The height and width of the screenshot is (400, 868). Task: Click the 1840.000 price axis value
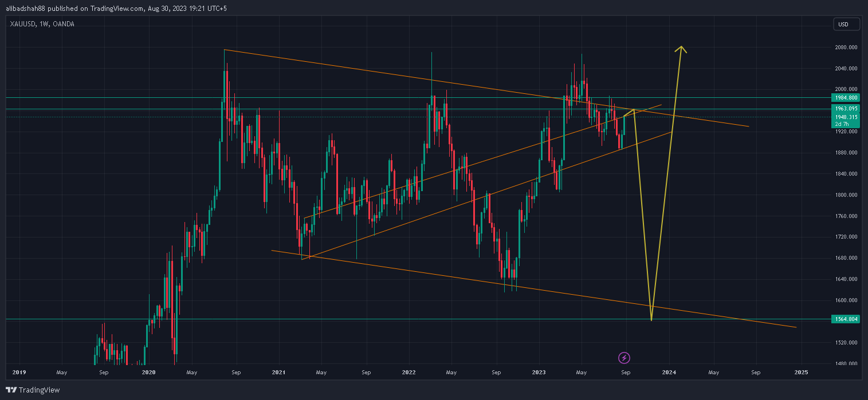846,174
